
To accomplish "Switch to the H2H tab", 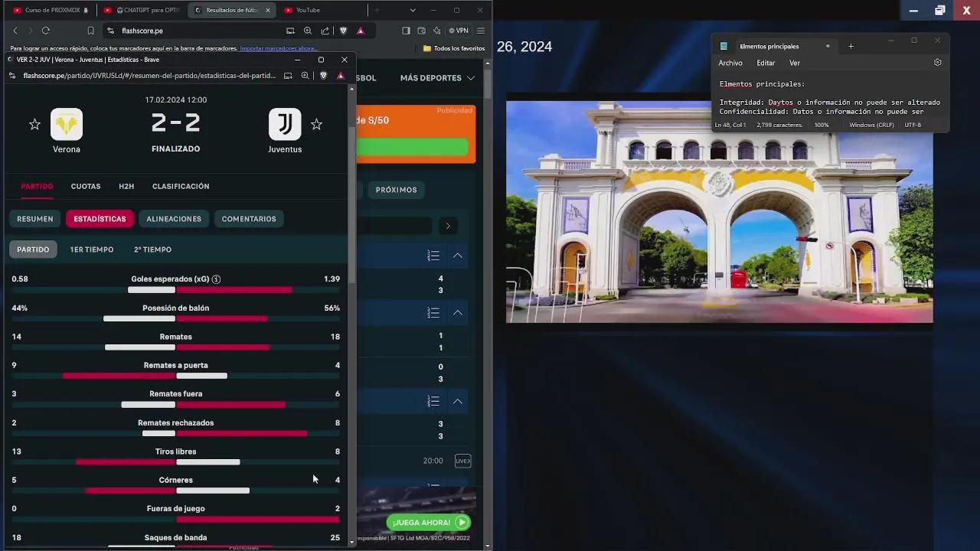I will coord(126,186).
